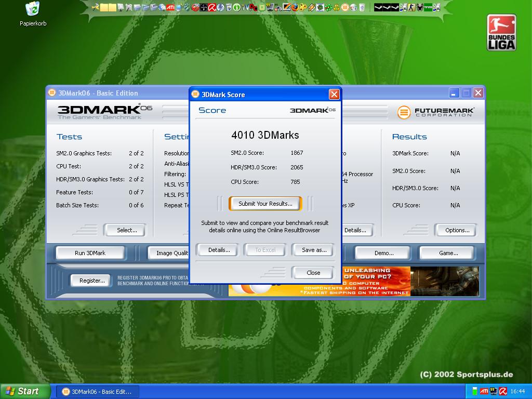Click the red X on 3DMark Score dialog
532x399 pixels.
pos(334,95)
